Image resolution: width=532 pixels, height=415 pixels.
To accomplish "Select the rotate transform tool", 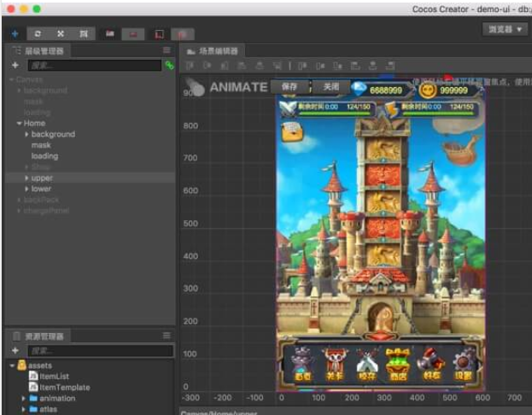I will 38,33.
